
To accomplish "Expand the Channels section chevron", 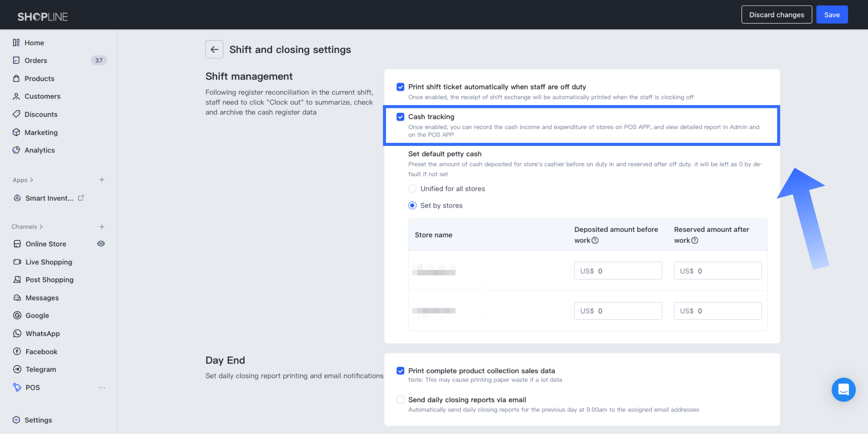I will pyautogui.click(x=41, y=227).
